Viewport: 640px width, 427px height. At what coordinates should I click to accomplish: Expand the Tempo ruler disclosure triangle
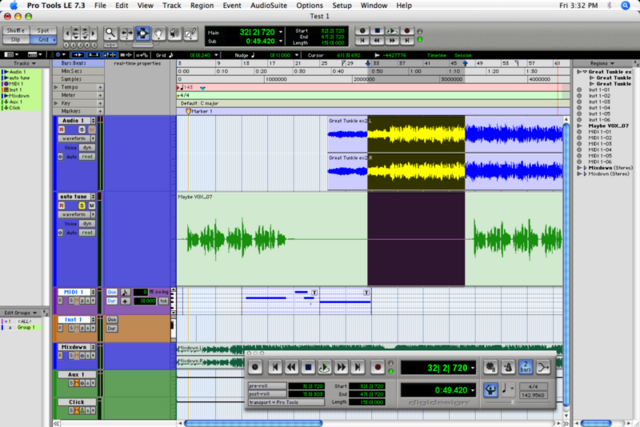(56, 87)
